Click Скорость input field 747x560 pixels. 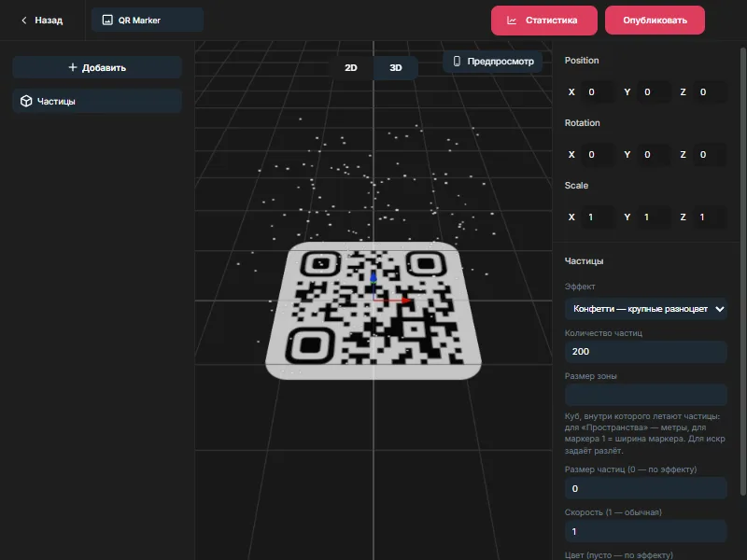click(x=645, y=531)
